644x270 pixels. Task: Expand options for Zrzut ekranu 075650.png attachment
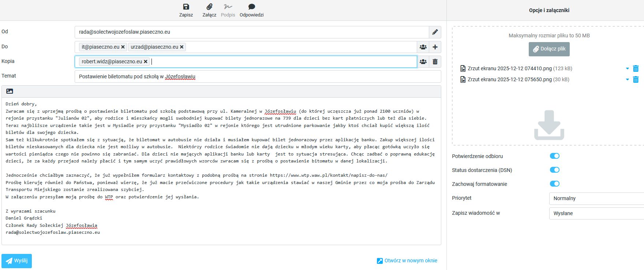point(627,79)
